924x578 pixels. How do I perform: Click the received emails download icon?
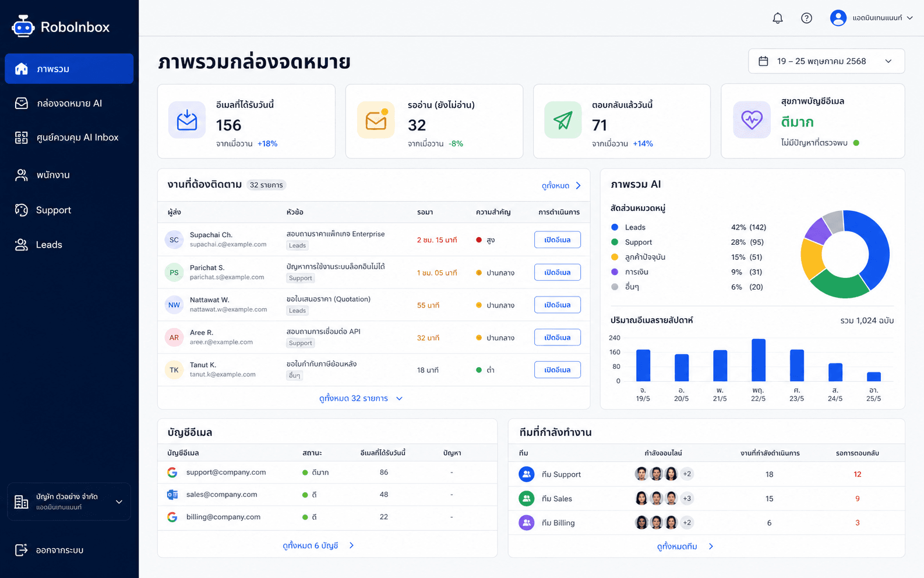click(x=187, y=120)
